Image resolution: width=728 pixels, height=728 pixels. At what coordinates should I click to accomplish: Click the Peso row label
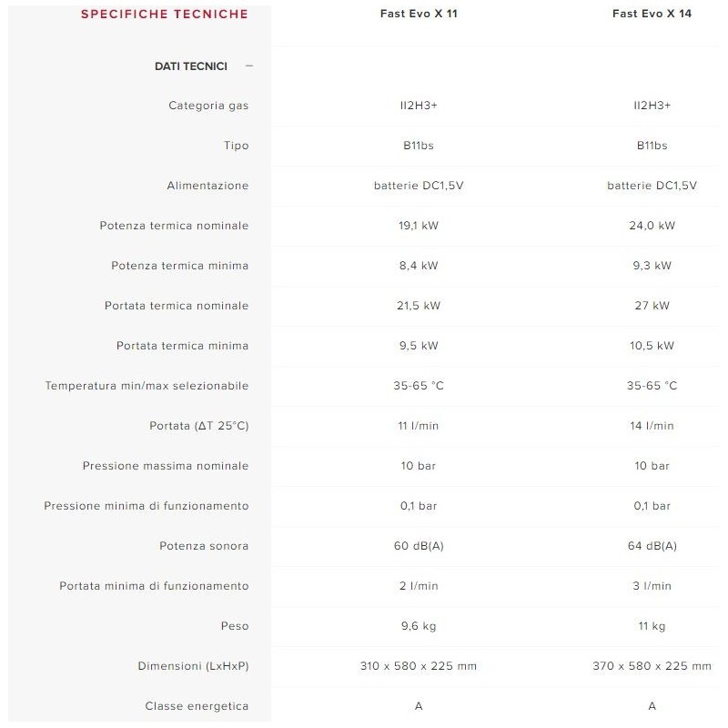pyautogui.click(x=234, y=626)
